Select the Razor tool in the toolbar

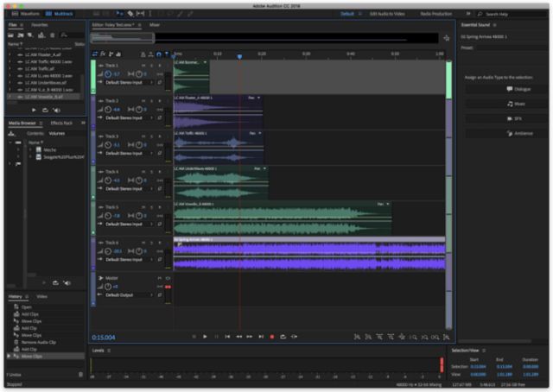pos(130,14)
